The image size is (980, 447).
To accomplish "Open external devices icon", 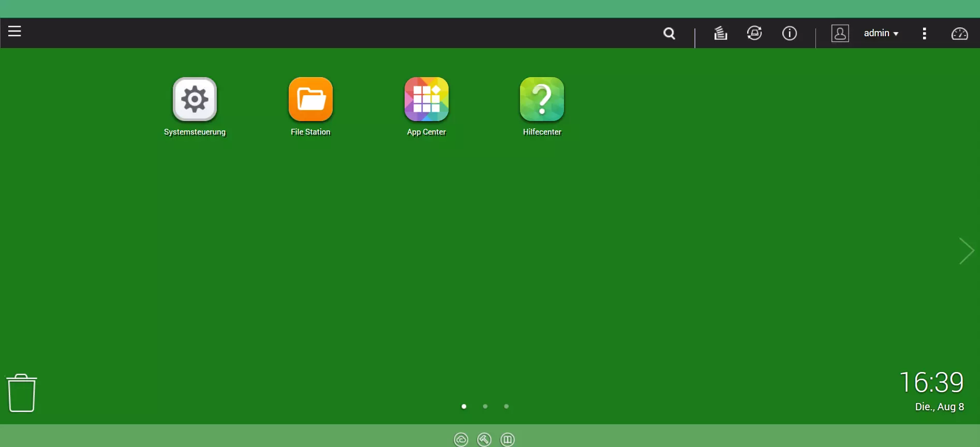I will [754, 33].
